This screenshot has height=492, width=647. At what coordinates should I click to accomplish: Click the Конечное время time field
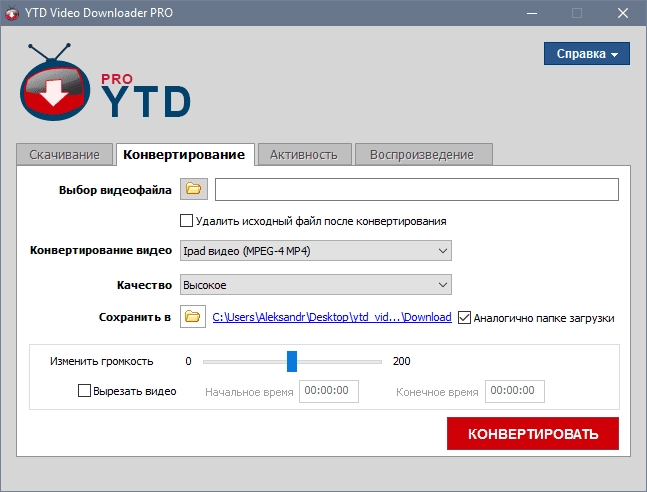(515, 391)
